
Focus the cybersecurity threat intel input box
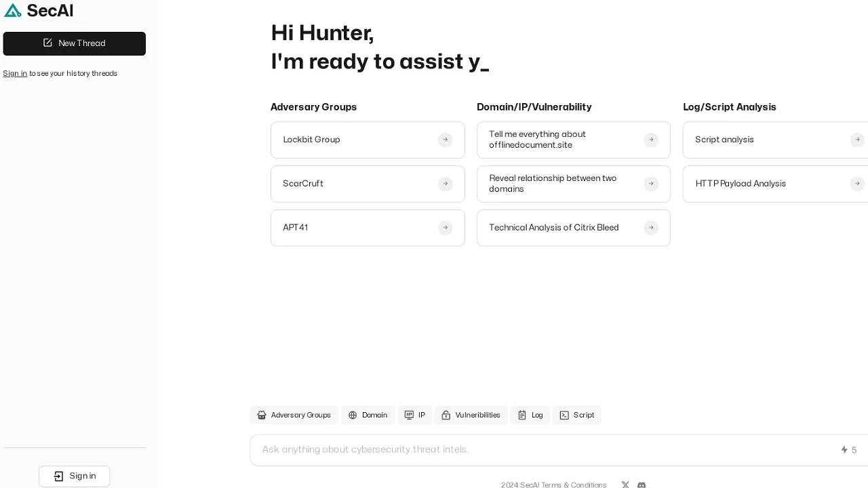pyautogui.click(x=542, y=449)
